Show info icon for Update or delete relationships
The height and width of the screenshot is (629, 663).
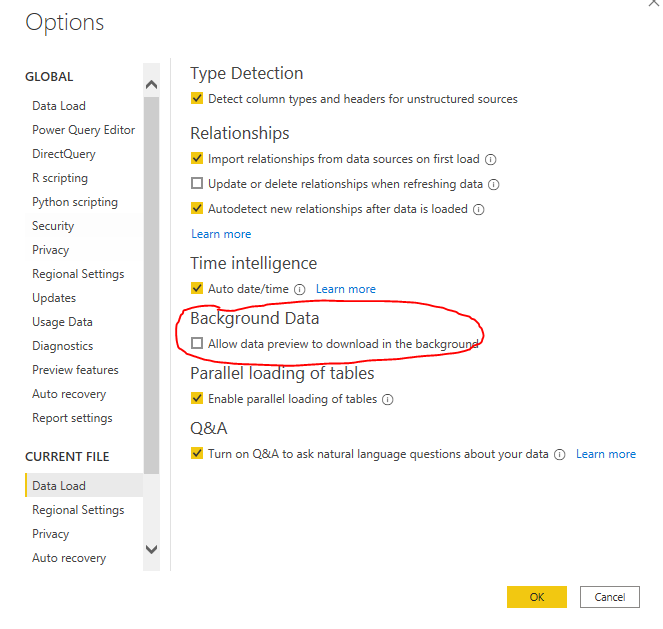[493, 185]
